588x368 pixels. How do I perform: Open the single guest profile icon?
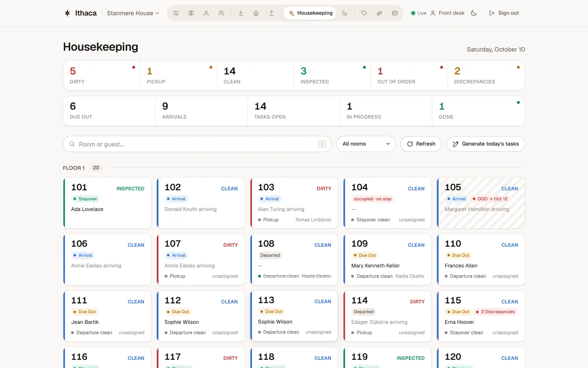click(x=206, y=13)
